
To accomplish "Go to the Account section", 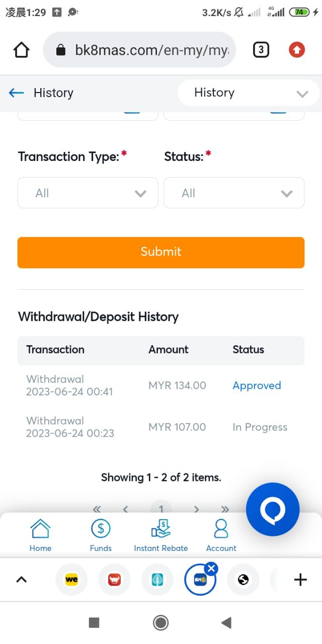I will click(x=221, y=535).
